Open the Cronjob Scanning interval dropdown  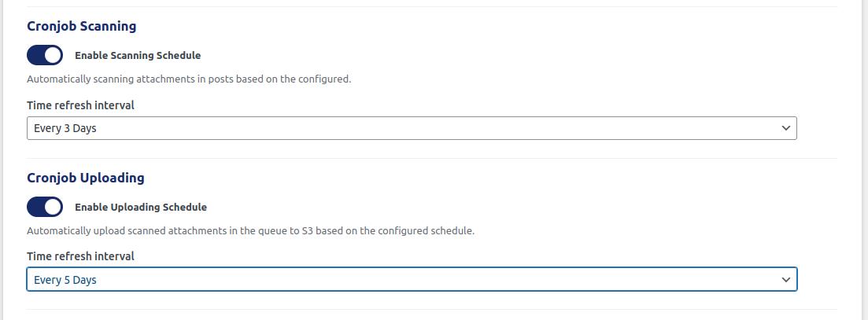click(411, 128)
